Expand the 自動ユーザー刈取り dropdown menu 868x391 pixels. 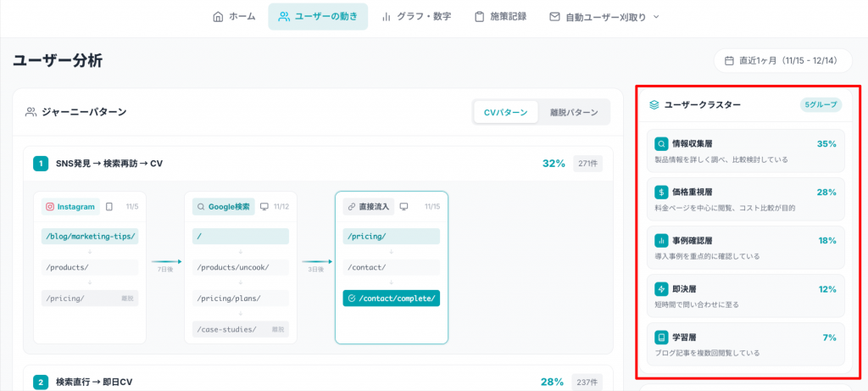tap(604, 17)
